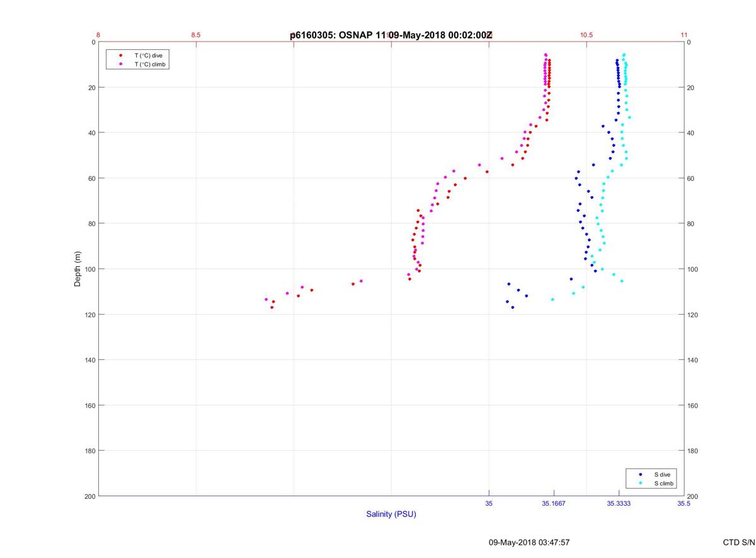Click the blue marker for S dive legend
Image resolution: width=756 pixels, height=558 pixels.
(x=641, y=474)
